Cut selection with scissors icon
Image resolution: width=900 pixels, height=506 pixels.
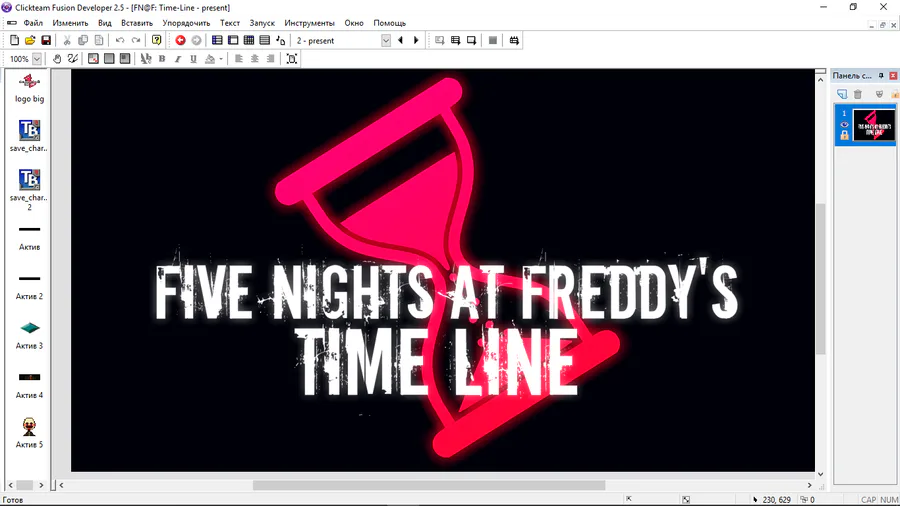tap(67, 40)
